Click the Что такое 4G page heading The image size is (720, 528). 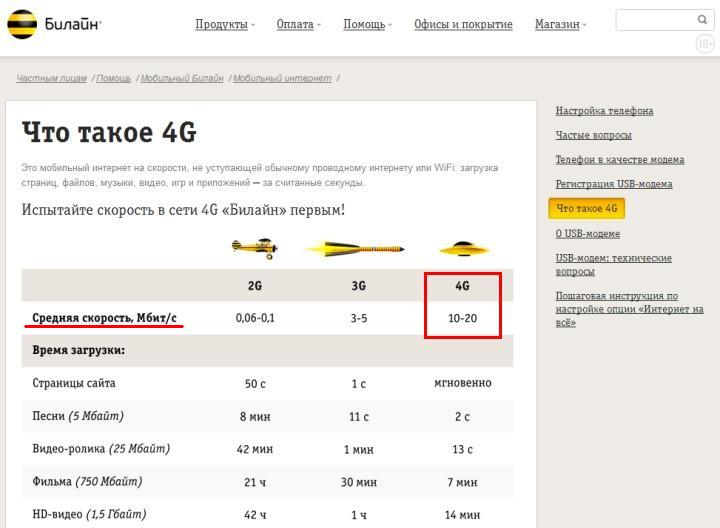click(109, 132)
